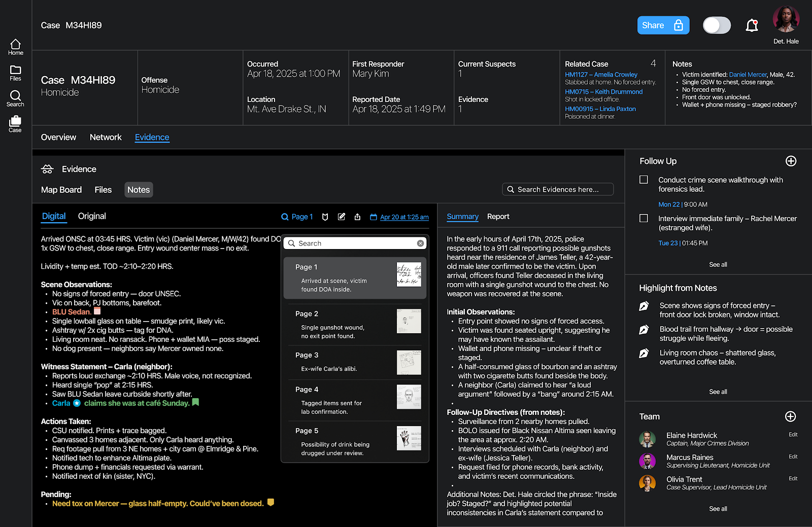812x527 pixels.
Task: Select the Evidence tab
Action: click(x=152, y=137)
